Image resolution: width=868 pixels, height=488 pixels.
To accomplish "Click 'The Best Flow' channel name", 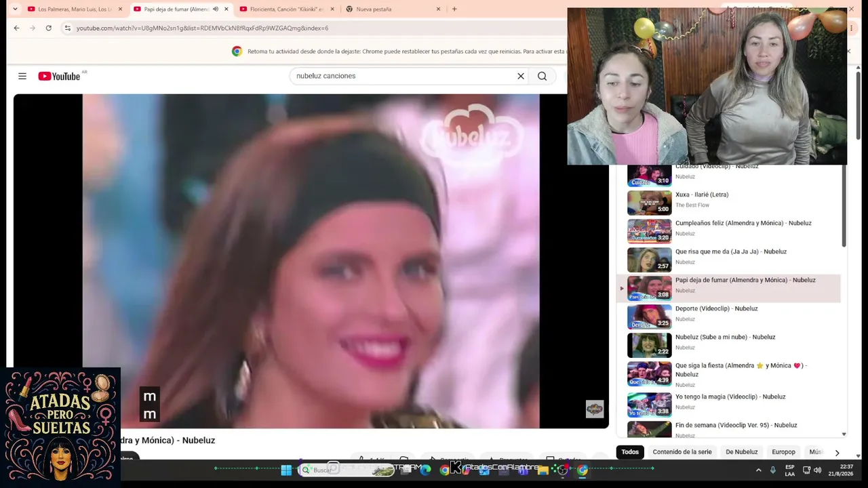I will click(692, 205).
